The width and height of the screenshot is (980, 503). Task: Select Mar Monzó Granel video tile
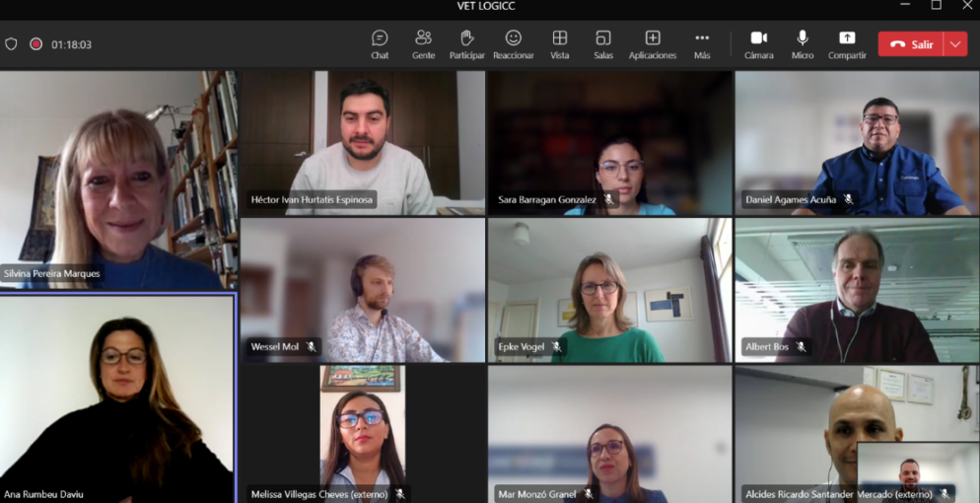pos(609,434)
